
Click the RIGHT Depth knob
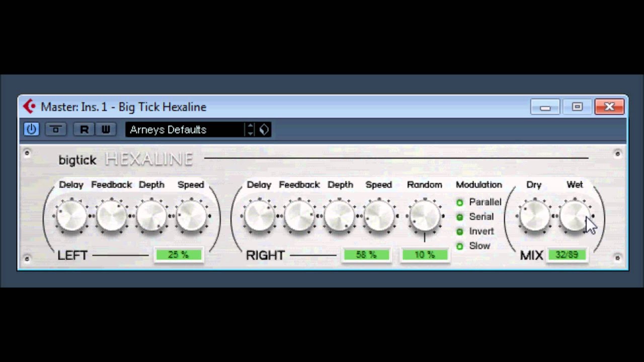click(340, 216)
